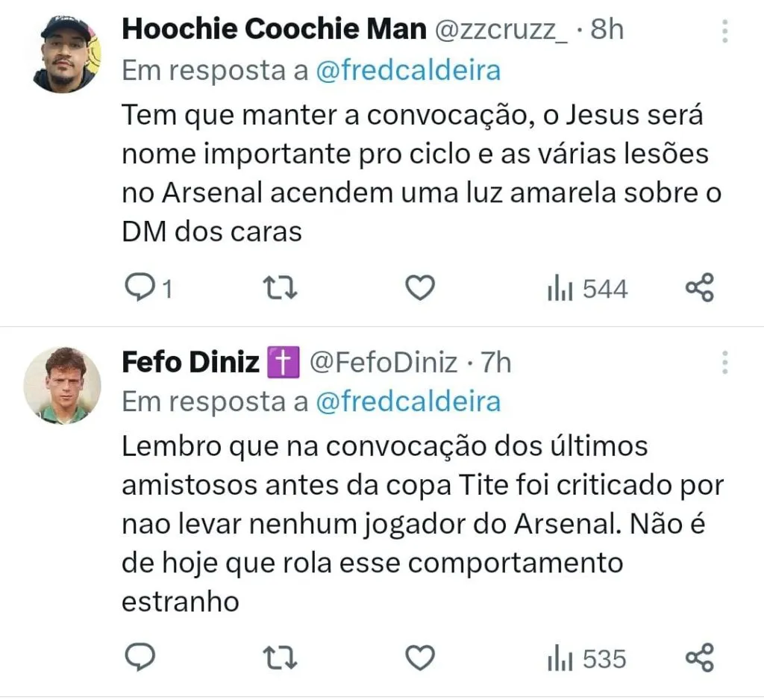View analytics showing 535 views
Viewport: 764px width, 700px height.
point(586,659)
